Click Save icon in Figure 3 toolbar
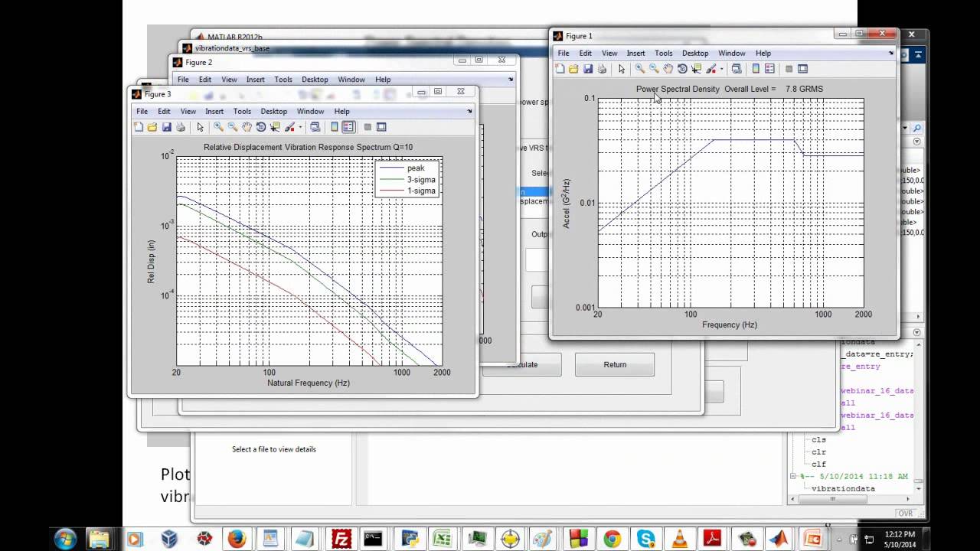This screenshot has width=980, height=551. 167,127
